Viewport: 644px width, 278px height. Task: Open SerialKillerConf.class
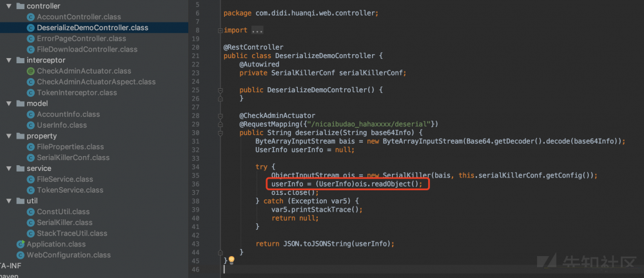(73, 157)
